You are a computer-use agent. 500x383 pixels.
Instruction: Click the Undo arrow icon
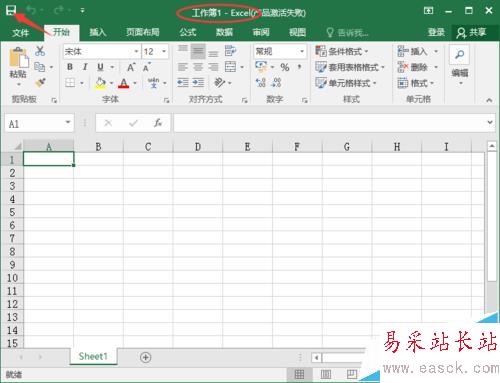[x=31, y=10]
